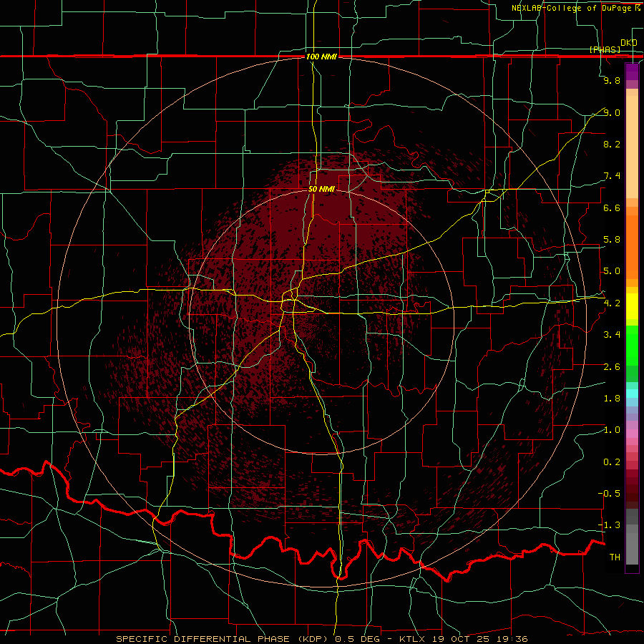
Task: Click the 19:36 timestamp in caption
Action: coord(513,639)
